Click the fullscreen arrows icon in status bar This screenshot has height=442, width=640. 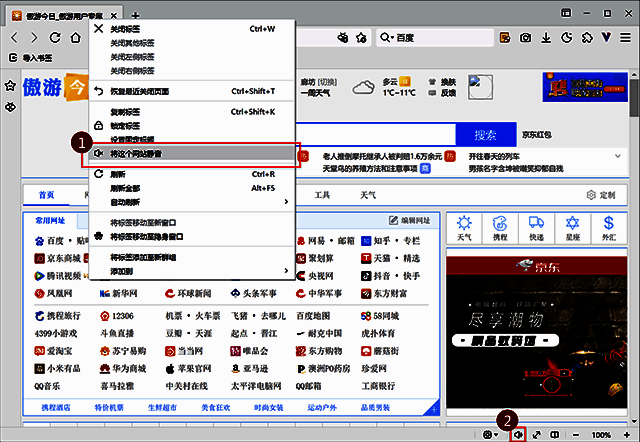point(537,435)
